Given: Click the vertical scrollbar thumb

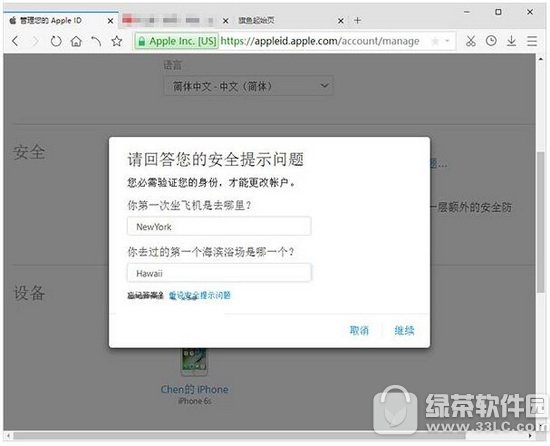Looking at the screenshot, I should pos(541,222).
